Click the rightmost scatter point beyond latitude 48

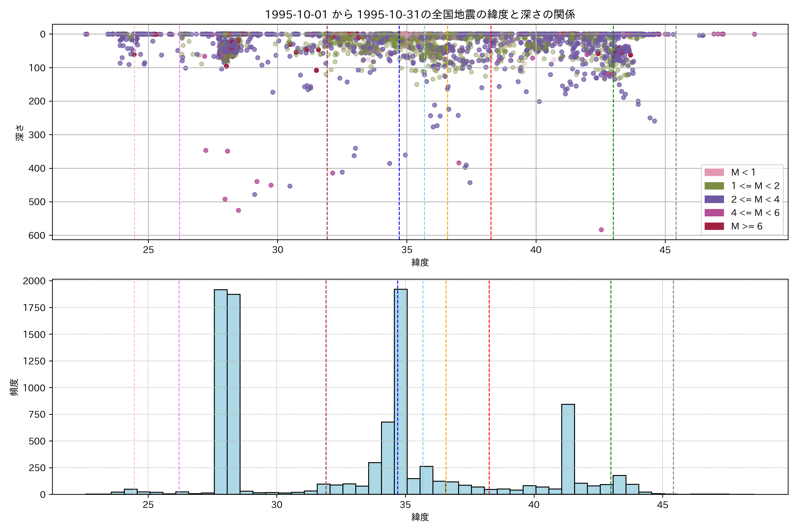(755, 34)
